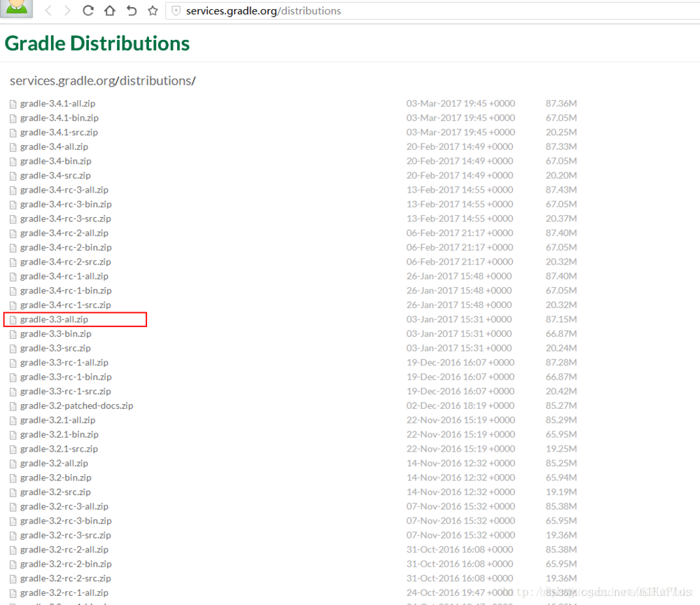
Task: Open the gradle-3.4-rc-3-src.zip link
Action: pyautogui.click(x=66, y=218)
